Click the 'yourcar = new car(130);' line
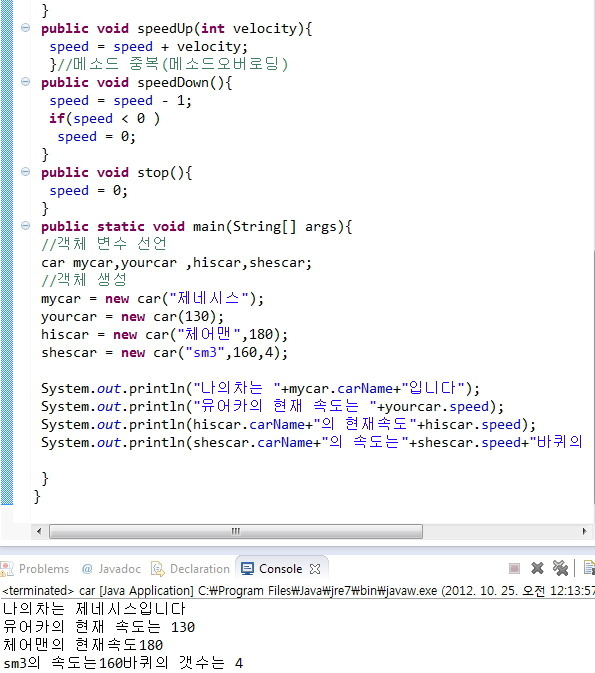The width and height of the screenshot is (595, 673). (132, 317)
